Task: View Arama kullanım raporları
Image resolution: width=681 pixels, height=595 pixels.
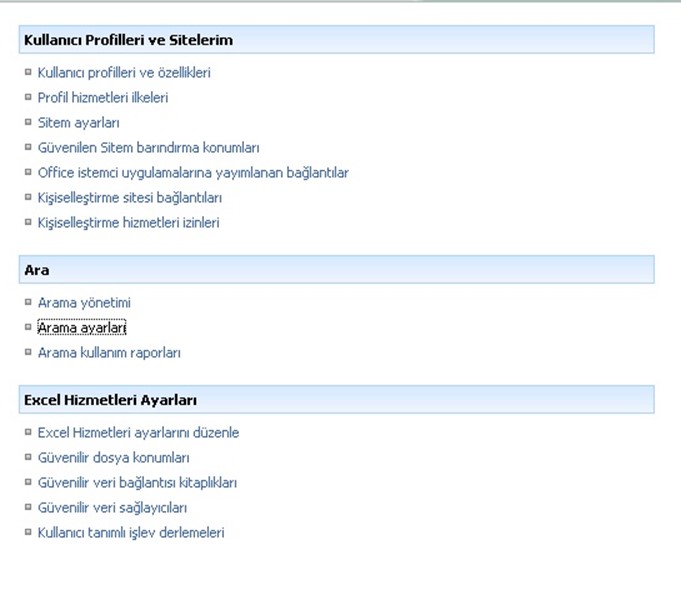Action: [x=109, y=353]
